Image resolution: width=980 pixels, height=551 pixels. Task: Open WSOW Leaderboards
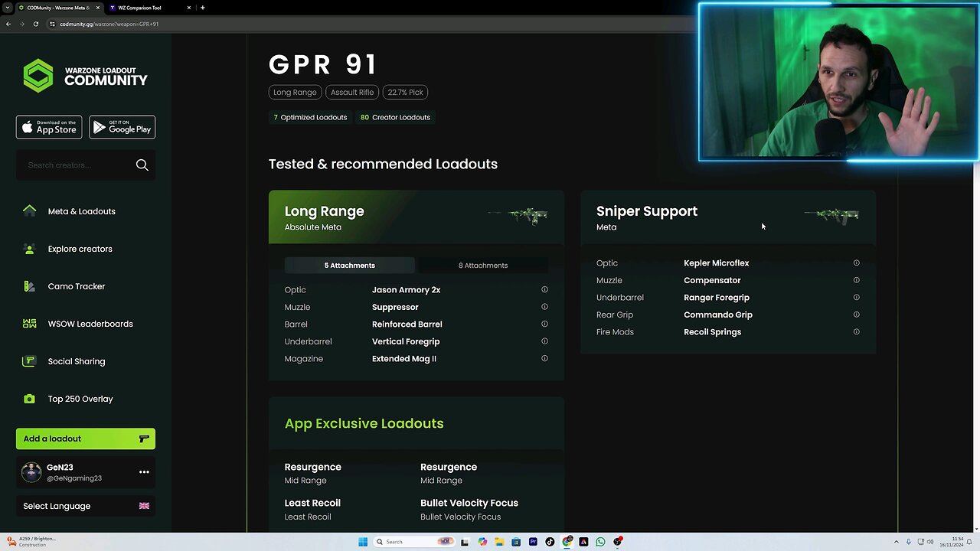coord(90,324)
